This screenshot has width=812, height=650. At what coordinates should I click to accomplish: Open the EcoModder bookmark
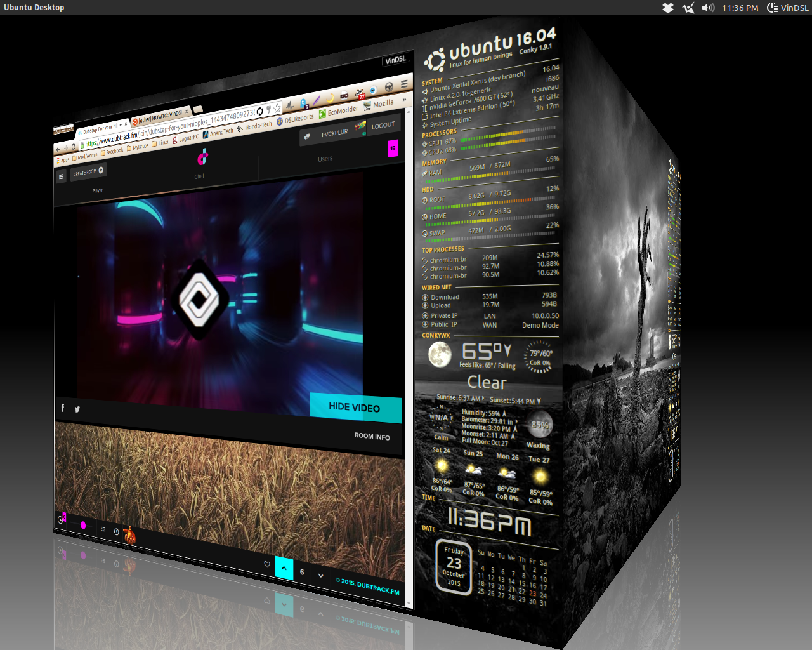(x=338, y=112)
